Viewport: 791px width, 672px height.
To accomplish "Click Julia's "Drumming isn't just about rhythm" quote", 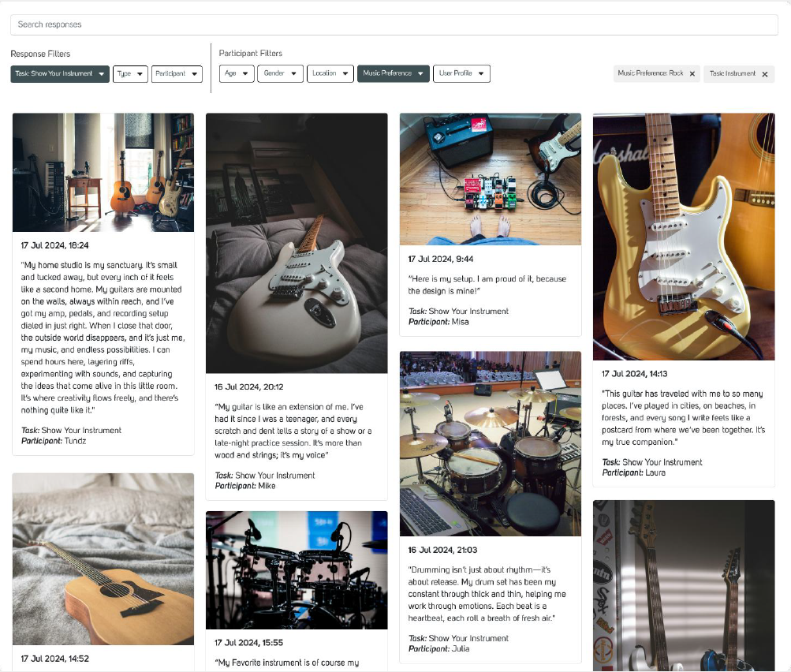I will (x=487, y=594).
